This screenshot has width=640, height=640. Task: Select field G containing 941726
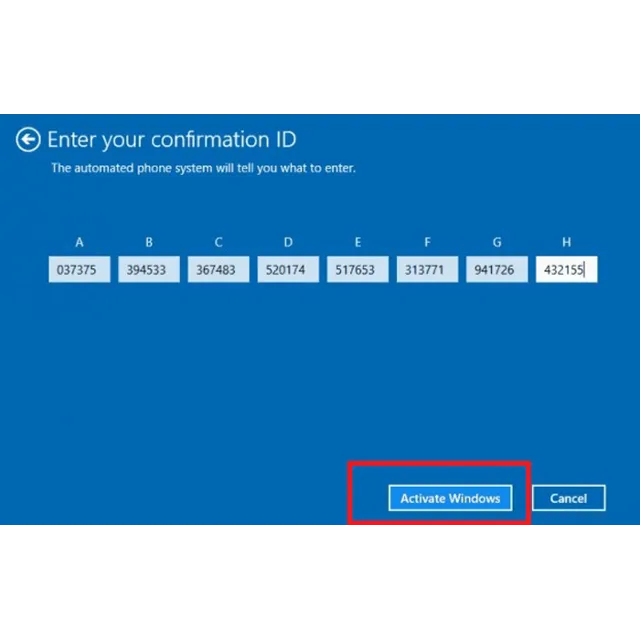(497, 269)
